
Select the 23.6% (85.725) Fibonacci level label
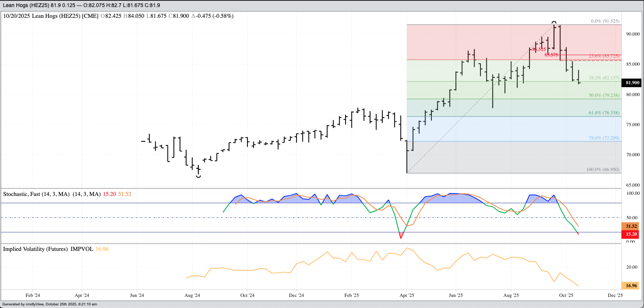pyautogui.click(x=604, y=56)
